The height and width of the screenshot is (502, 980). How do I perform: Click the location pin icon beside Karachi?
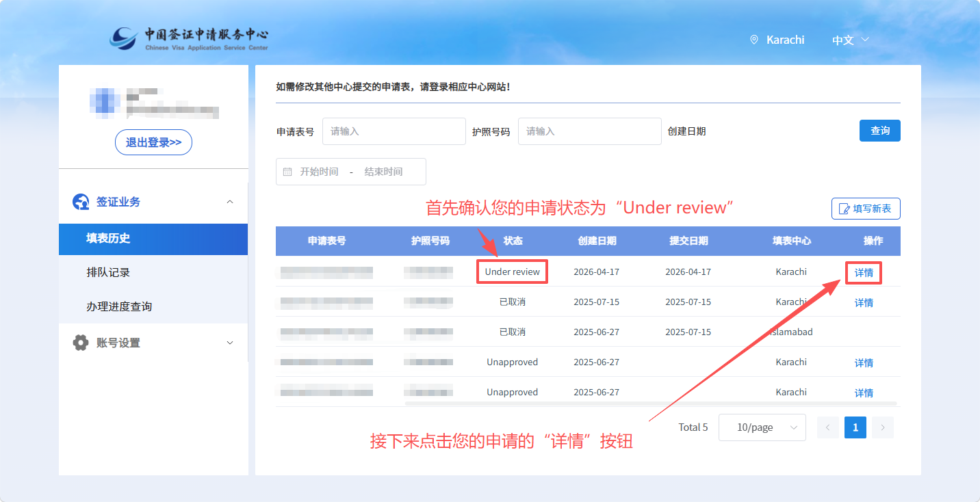[754, 40]
